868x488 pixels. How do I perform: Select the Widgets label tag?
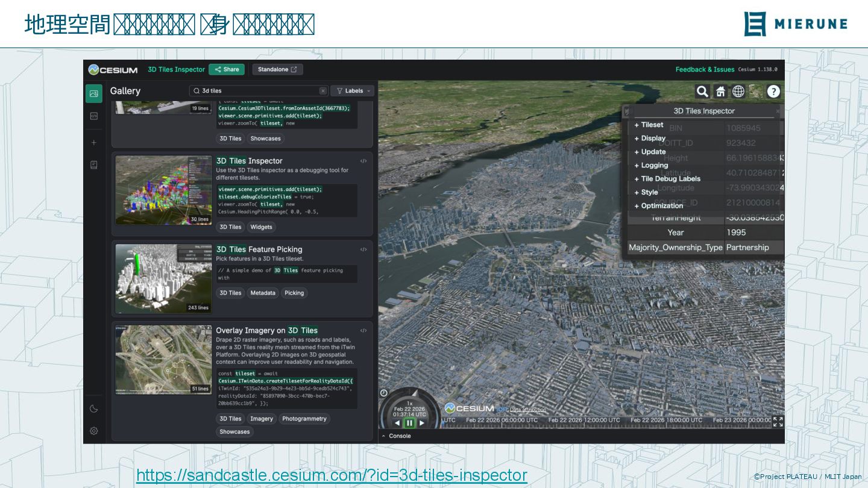click(x=262, y=227)
